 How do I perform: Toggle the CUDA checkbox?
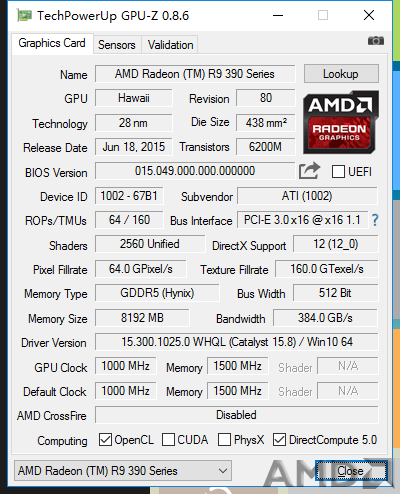point(168,440)
